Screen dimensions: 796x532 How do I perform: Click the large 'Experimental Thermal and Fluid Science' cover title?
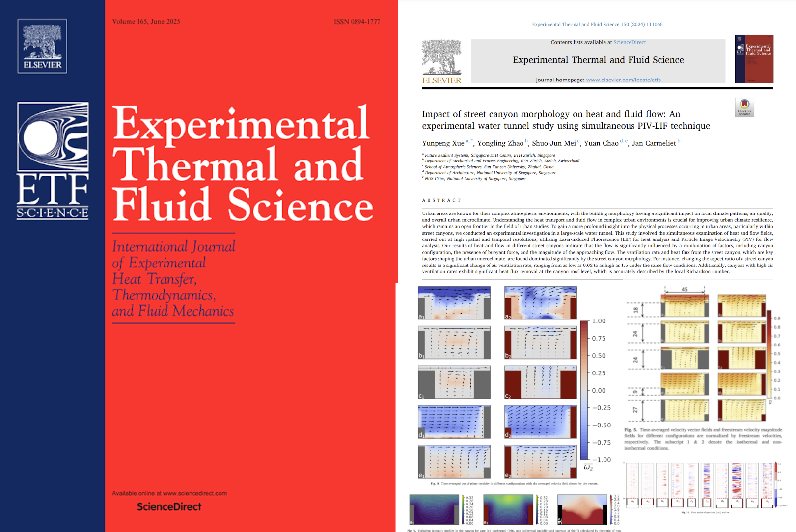243,163
